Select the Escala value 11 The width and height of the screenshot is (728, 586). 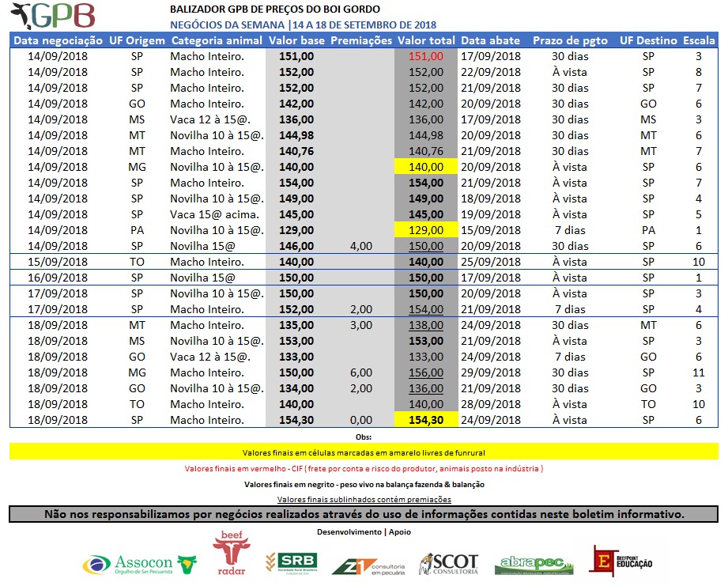699,372
